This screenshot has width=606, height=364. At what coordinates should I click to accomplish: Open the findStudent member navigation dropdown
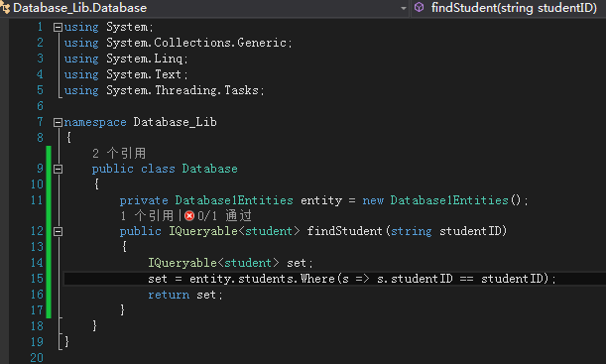click(509, 8)
